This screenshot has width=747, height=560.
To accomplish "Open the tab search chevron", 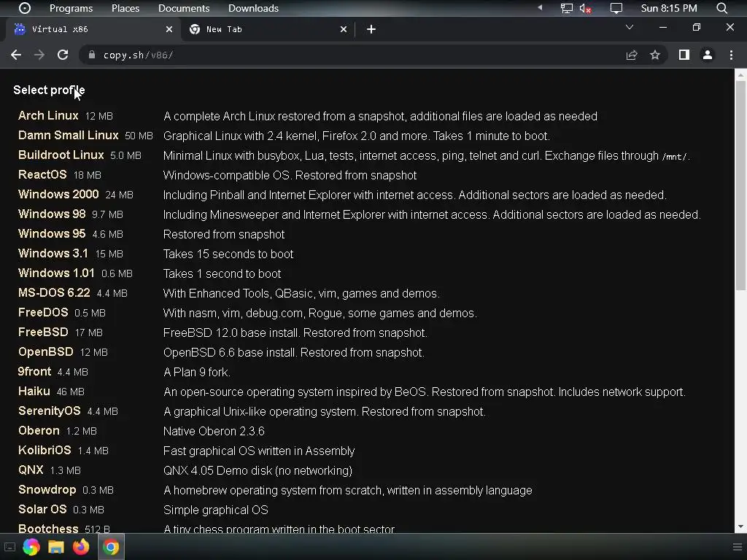I will tap(630, 27).
